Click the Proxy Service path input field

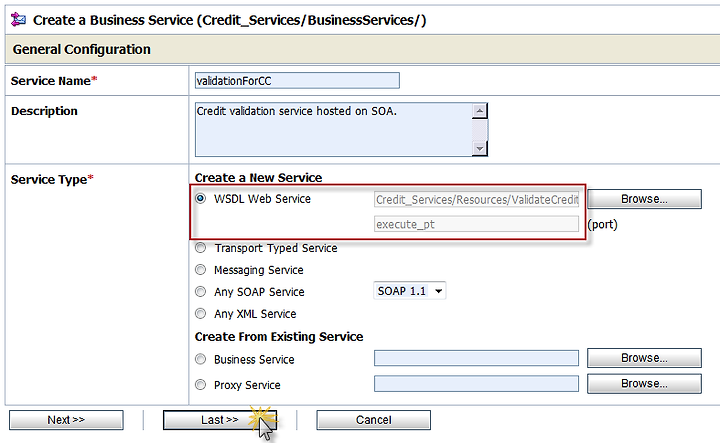476,384
